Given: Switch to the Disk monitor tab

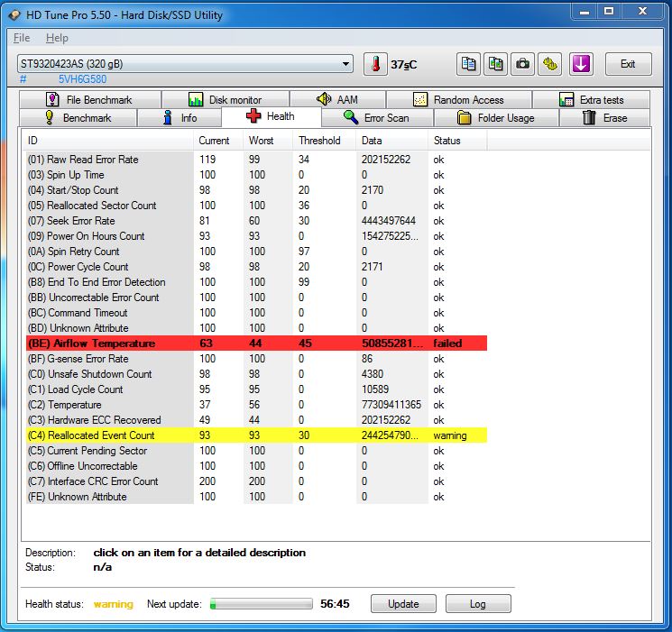Looking at the screenshot, I should (226, 100).
